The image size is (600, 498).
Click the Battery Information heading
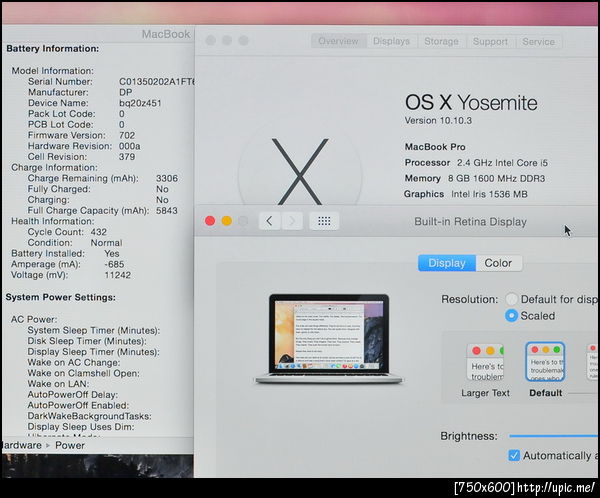coord(52,48)
